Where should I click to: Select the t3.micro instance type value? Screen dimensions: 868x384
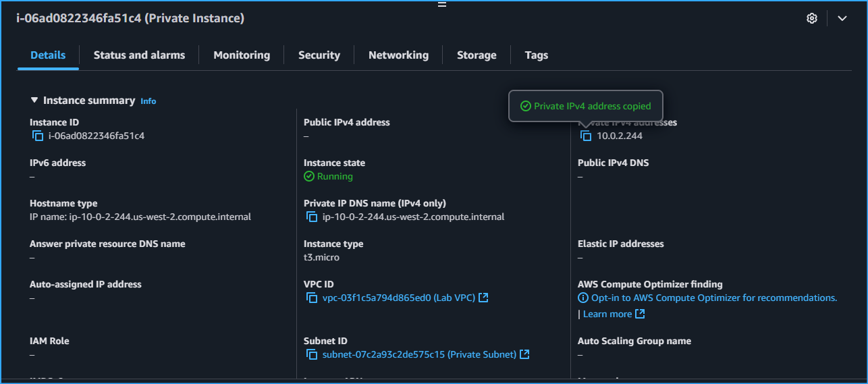point(321,257)
